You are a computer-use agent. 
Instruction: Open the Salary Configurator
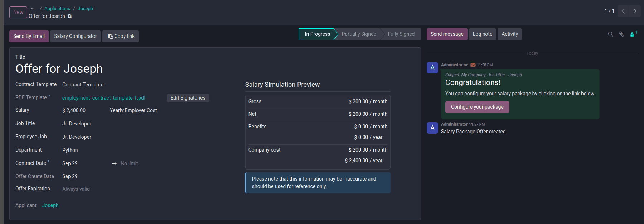point(76,36)
